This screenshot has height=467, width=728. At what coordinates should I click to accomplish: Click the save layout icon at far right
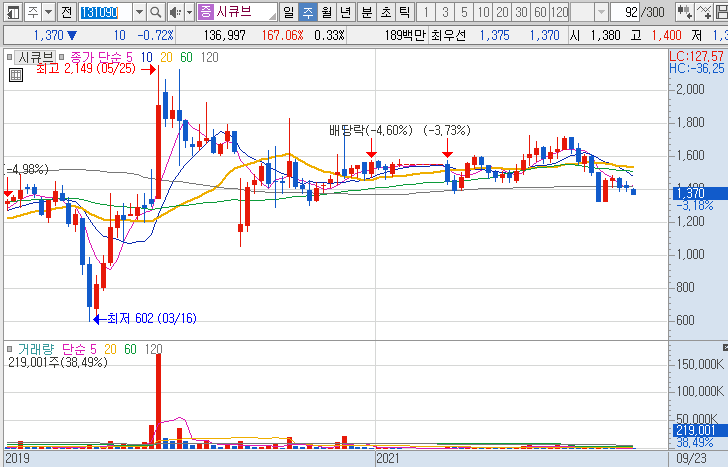click(722, 12)
